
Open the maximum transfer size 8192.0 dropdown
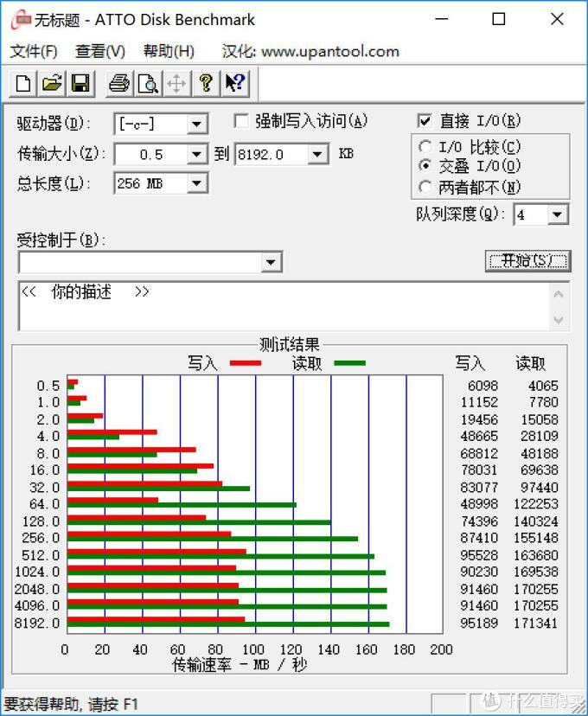317,154
